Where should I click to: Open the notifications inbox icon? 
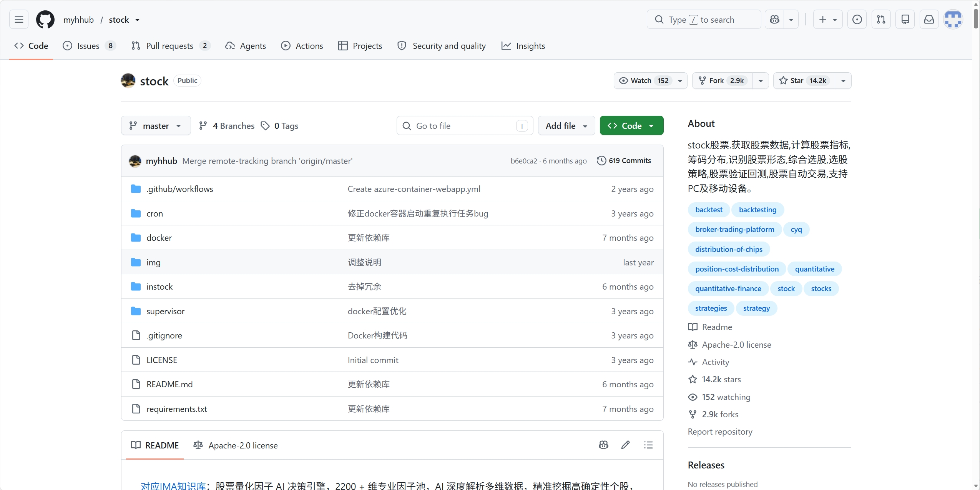tap(929, 19)
